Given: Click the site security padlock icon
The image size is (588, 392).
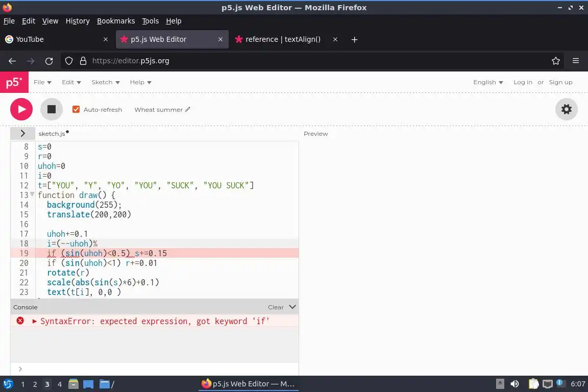Looking at the screenshot, I should click(x=83, y=61).
